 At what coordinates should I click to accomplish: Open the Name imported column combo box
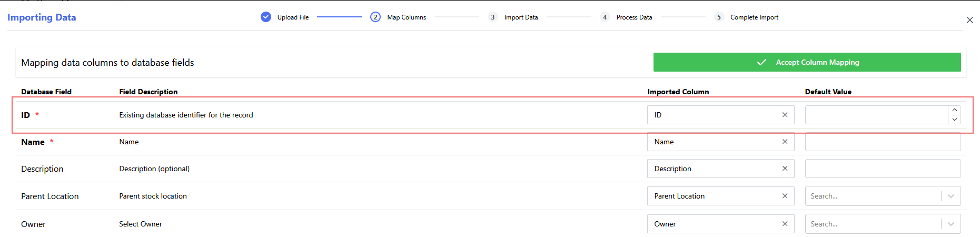coord(714,142)
